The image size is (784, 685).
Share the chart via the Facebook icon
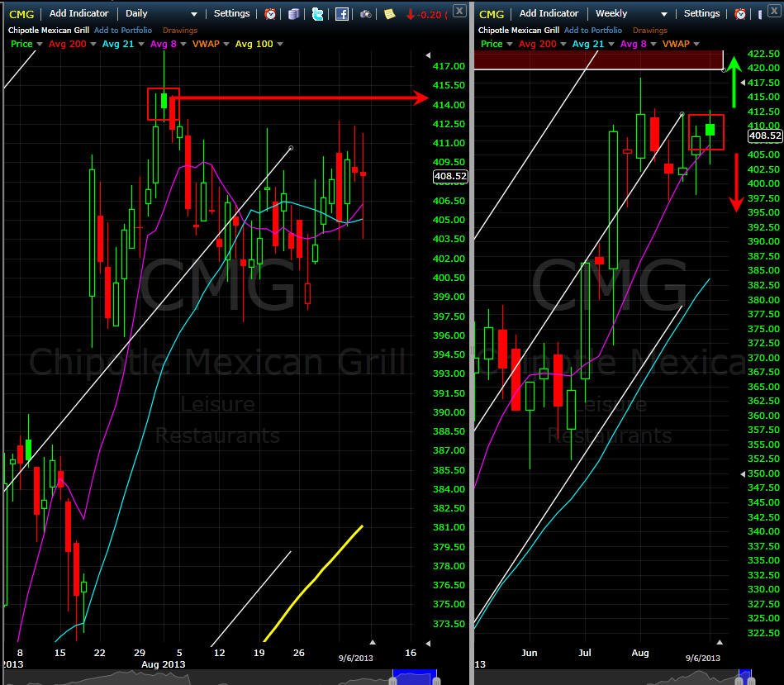point(342,14)
